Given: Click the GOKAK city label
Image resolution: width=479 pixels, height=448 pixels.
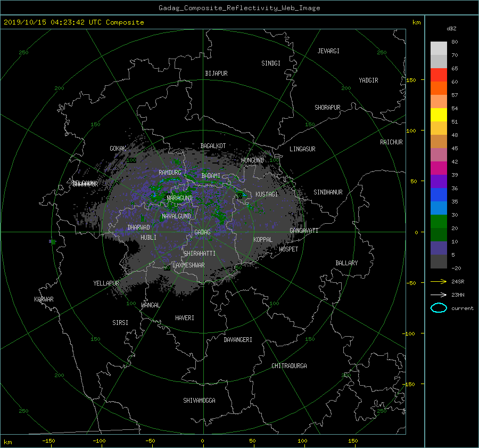Looking at the screenshot, I should [118, 149].
